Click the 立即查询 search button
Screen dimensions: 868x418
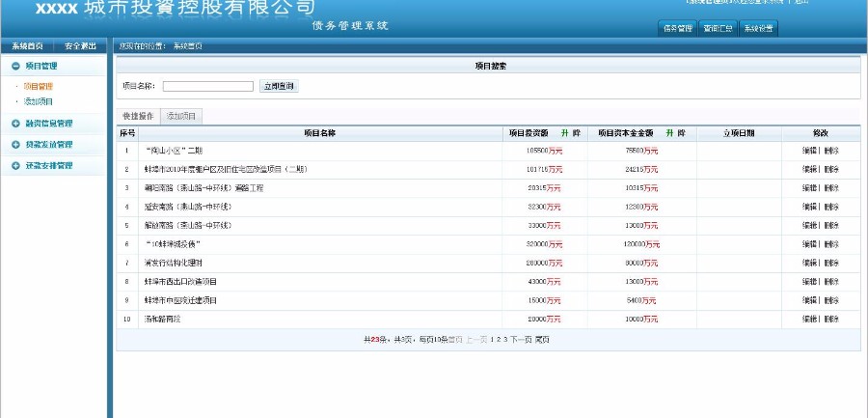point(279,87)
